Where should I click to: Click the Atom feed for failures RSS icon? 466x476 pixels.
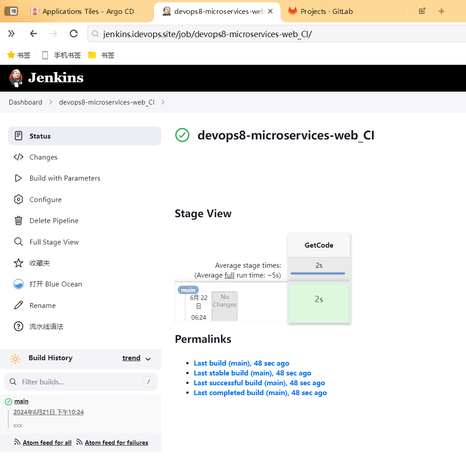pyautogui.click(x=80, y=442)
